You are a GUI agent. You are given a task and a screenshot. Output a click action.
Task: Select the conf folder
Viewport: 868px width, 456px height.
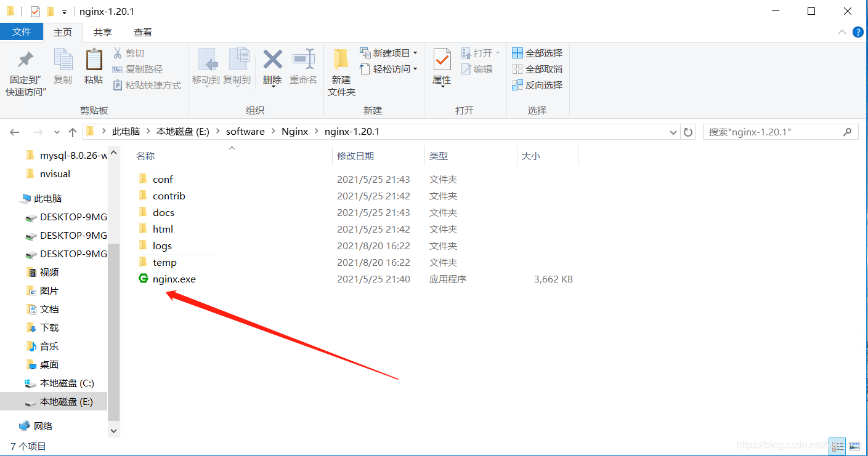point(163,180)
